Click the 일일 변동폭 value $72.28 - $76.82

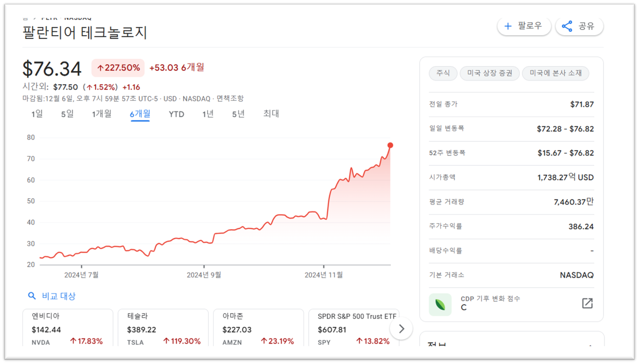pos(565,129)
